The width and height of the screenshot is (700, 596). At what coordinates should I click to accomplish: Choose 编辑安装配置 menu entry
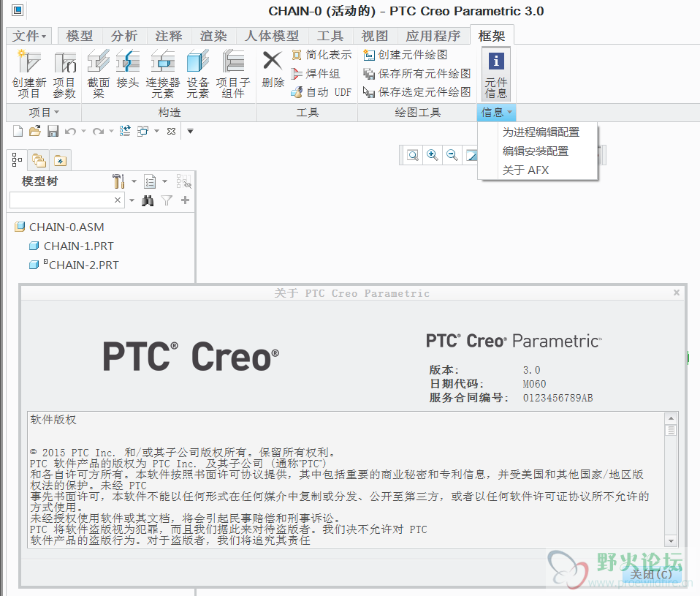coord(538,151)
